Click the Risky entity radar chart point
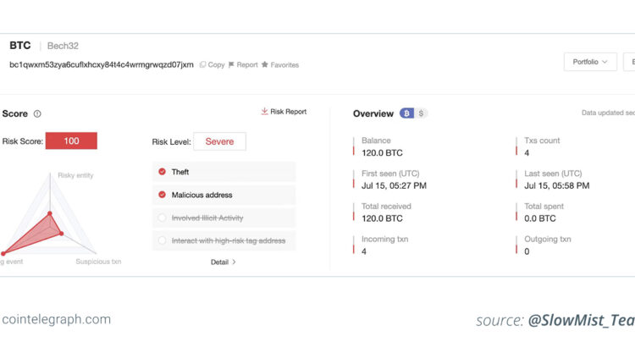The image size is (635, 364). (x=50, y=213)
